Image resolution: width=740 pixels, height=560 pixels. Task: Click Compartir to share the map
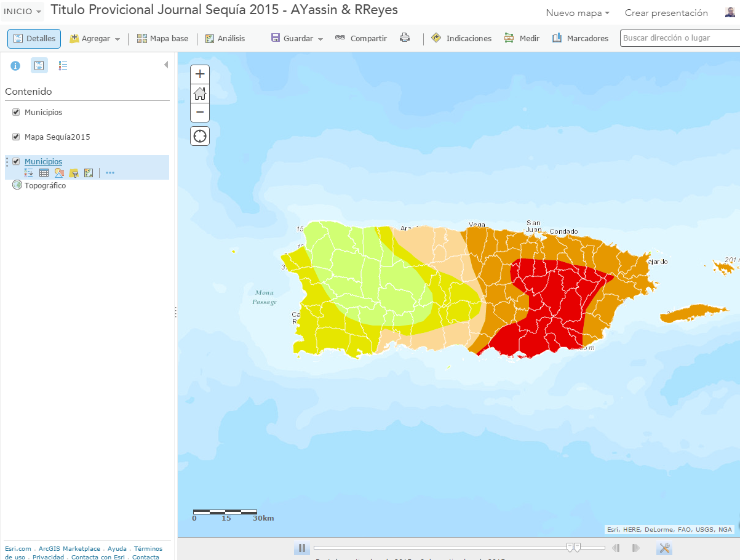tap(361, 38)
